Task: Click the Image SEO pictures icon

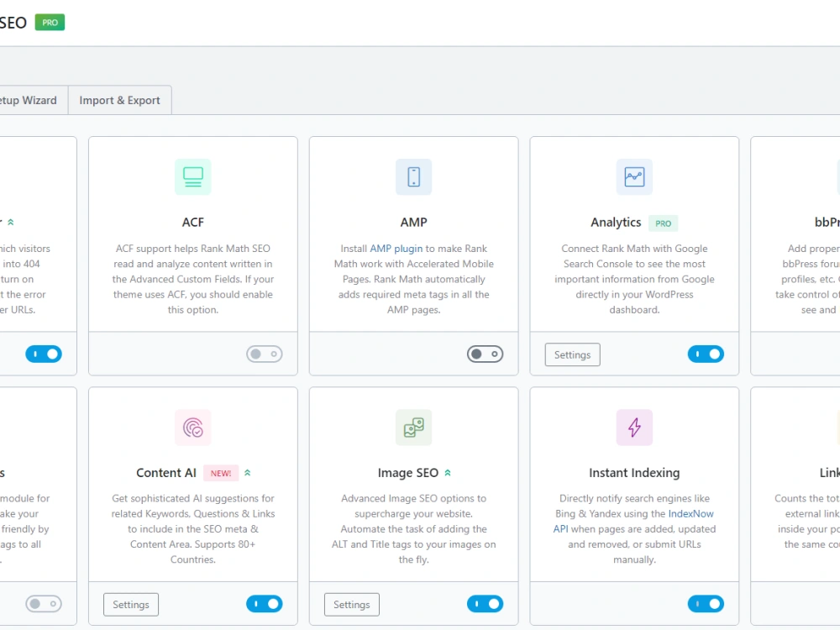Action: tap(413, 428)
